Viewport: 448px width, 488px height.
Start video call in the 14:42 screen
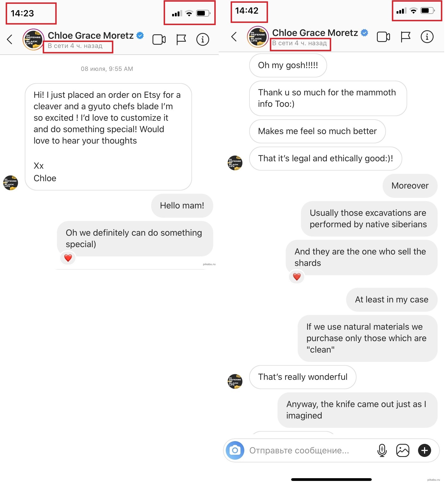tap(383, 37)
